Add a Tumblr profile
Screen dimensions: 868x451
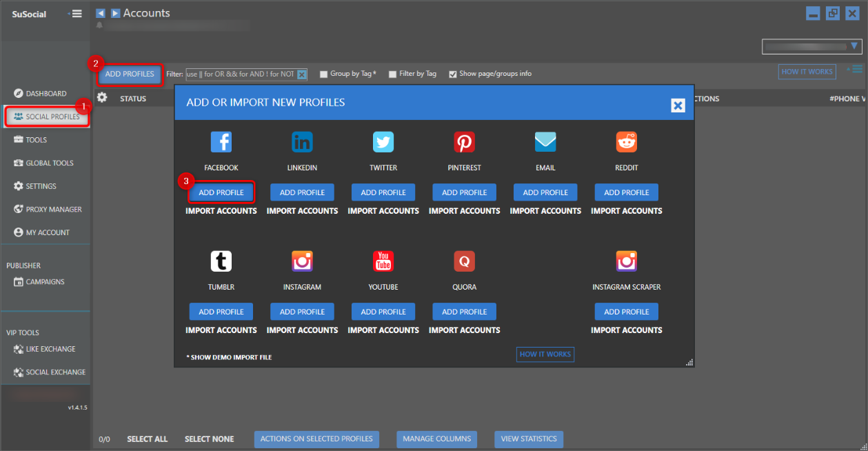[x=221, y=312]
